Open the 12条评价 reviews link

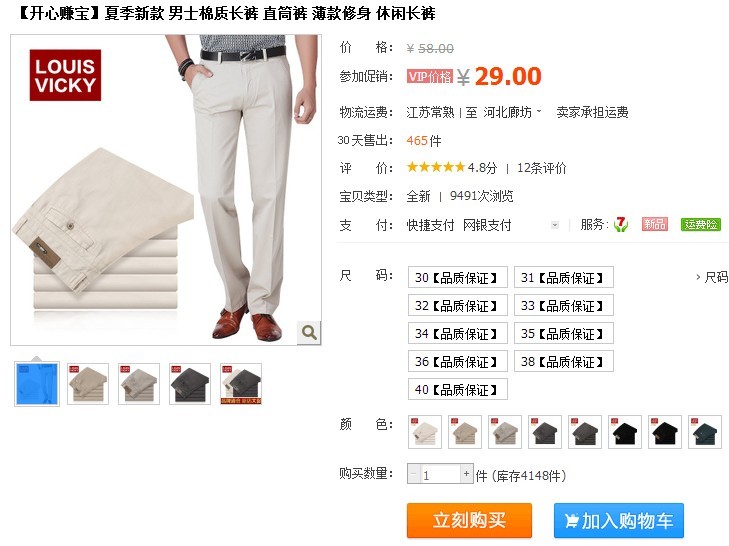click(542, 168)
